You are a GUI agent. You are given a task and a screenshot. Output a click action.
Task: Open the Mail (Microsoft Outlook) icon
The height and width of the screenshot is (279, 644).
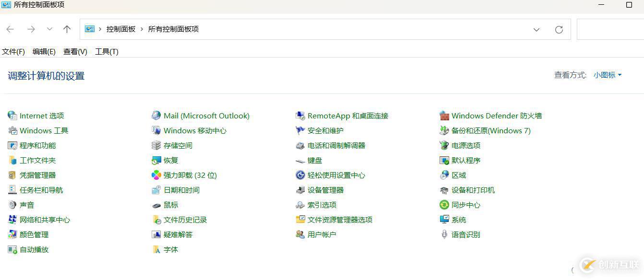[156, 116]
